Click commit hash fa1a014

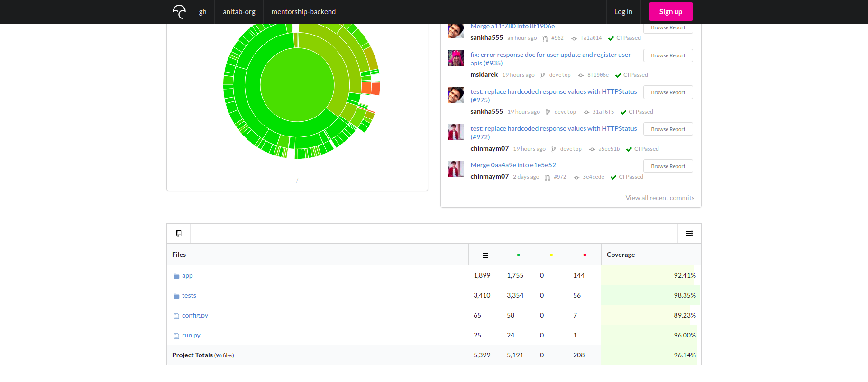click(591, 38)
